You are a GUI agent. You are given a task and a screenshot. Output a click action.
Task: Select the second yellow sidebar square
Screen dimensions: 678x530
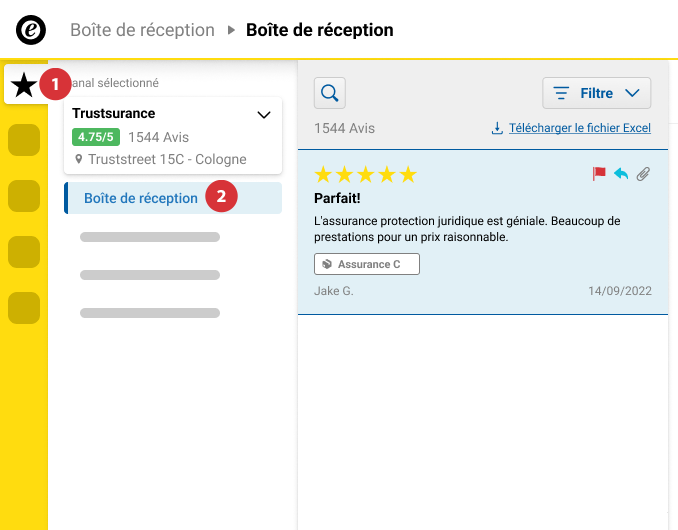pos(24,196)
